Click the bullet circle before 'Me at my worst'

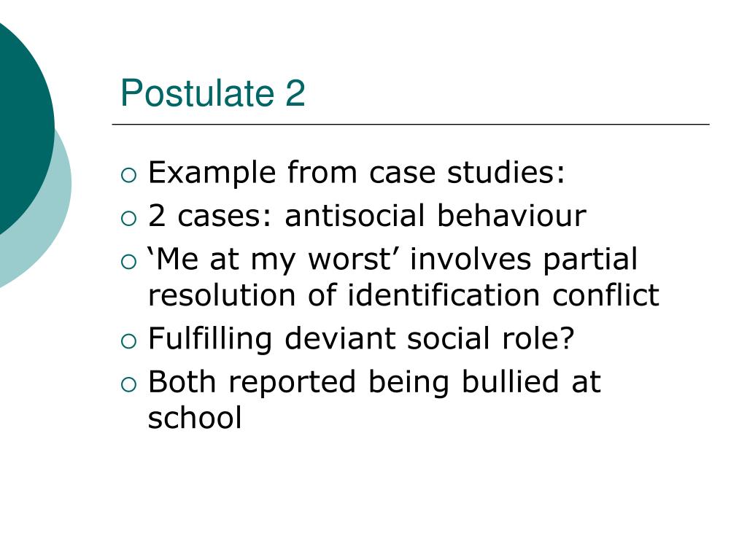click(x=128, y=262)
